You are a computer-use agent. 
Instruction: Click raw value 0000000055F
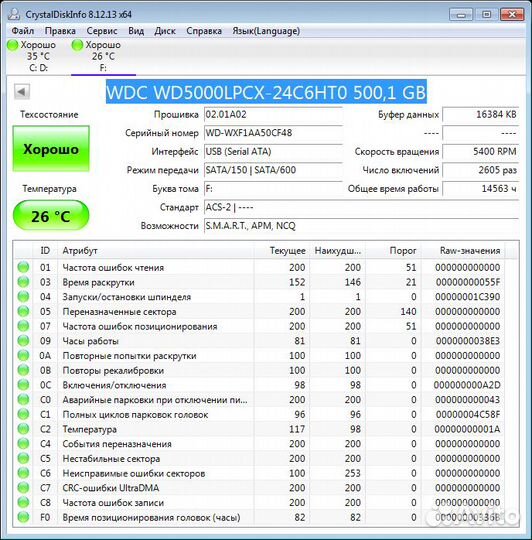pyautogui.click(x=468, y=282)
